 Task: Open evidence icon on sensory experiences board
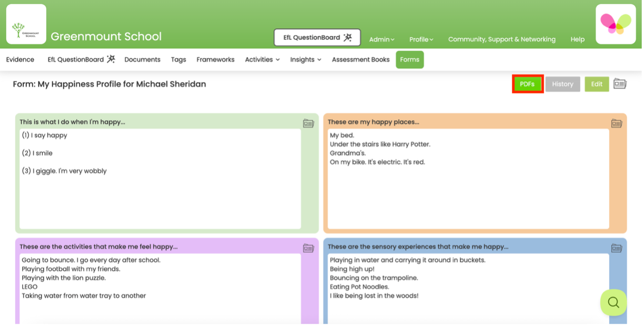coord(616,248)
